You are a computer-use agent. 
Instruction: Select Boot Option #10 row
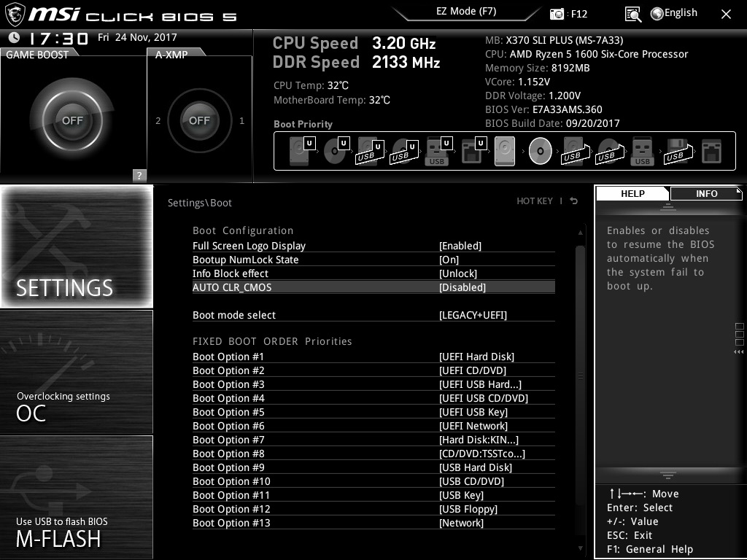pos(373,481)
